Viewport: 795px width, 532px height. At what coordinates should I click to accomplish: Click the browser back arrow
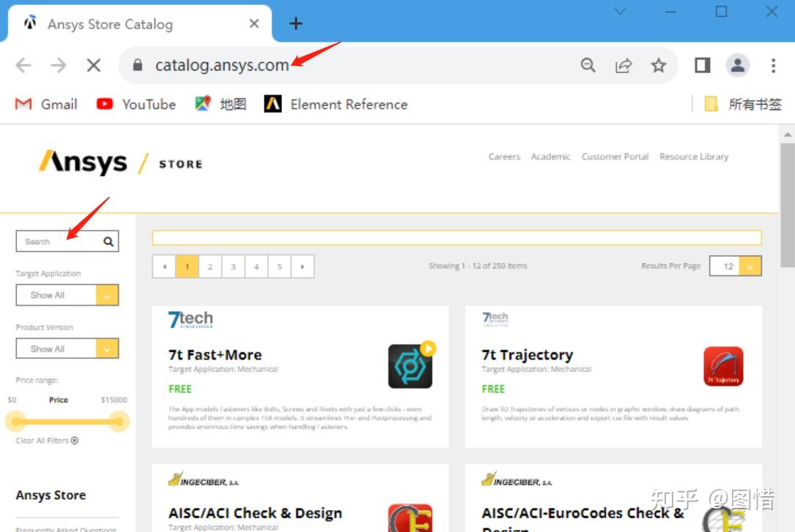[23, 65]
